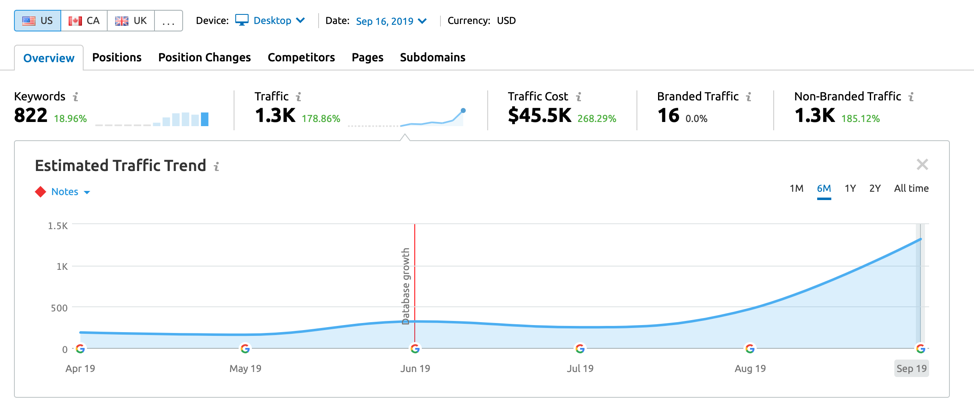
Task: Click the Jun 19 axis label
Action: (x=415, y=369)
